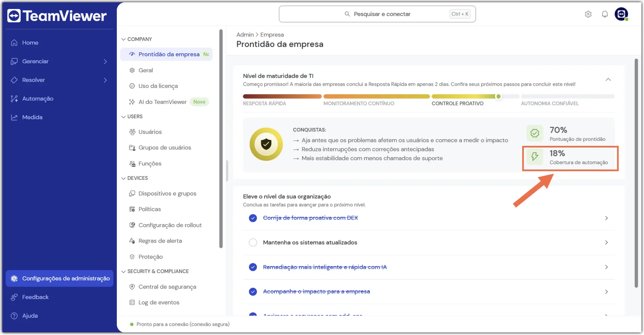Click the user profile avatar
The image size is (644, 335).
click(621, 14)
